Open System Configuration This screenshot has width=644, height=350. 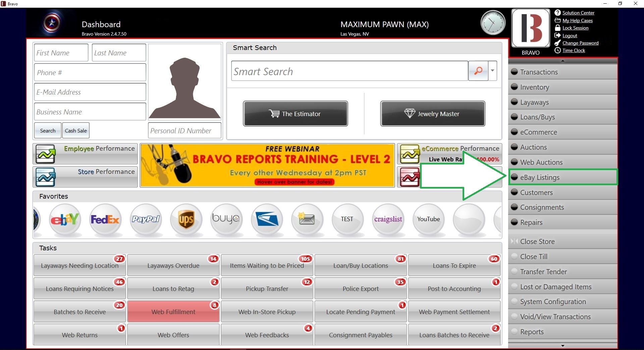click(563, 301)
